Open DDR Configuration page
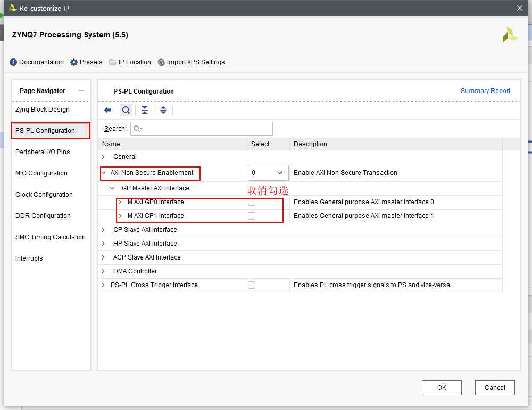The height and width of the screenshot is (410, 532). pyautogui.click(x=43, y=216)
